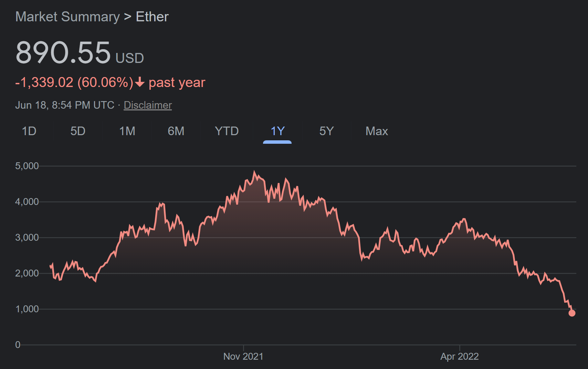Go back to Market Summary
The image size is (588, 369).
pyautogui.click(x=67, y=17)
